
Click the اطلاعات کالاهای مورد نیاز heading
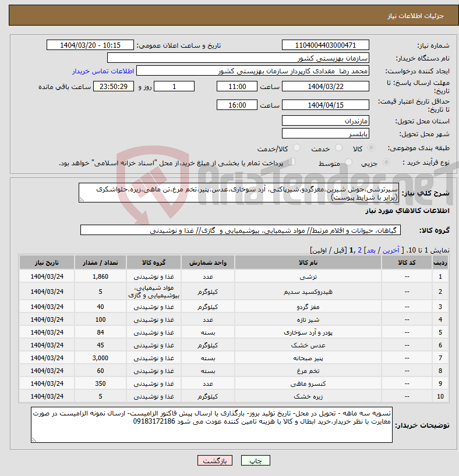point(407,211)
